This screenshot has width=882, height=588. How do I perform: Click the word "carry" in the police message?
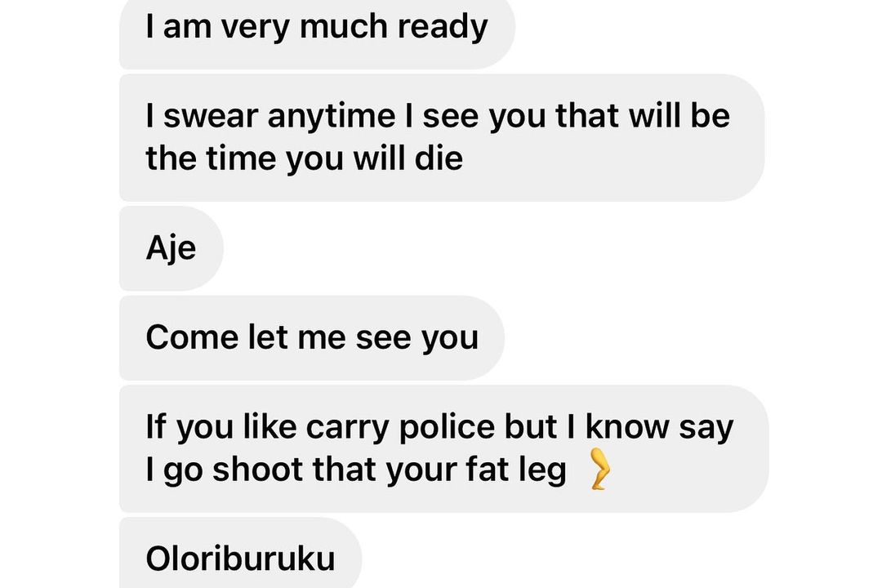(x=347, y=428)
